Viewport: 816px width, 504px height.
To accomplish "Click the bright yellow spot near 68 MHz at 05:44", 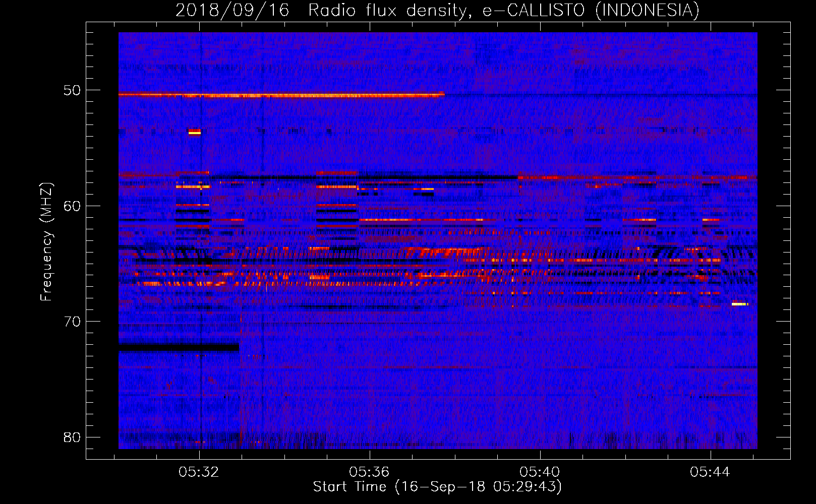I will 739,304.
